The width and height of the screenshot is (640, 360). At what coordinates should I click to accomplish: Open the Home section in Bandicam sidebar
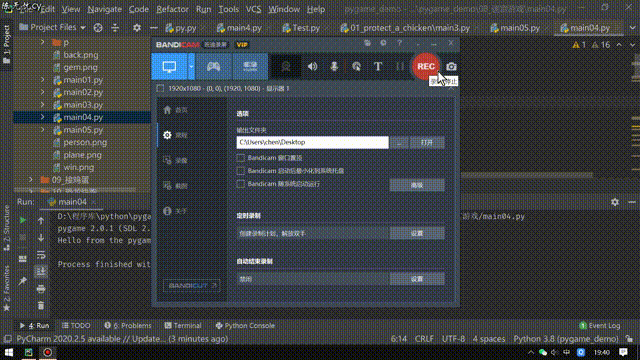point(176,110)
